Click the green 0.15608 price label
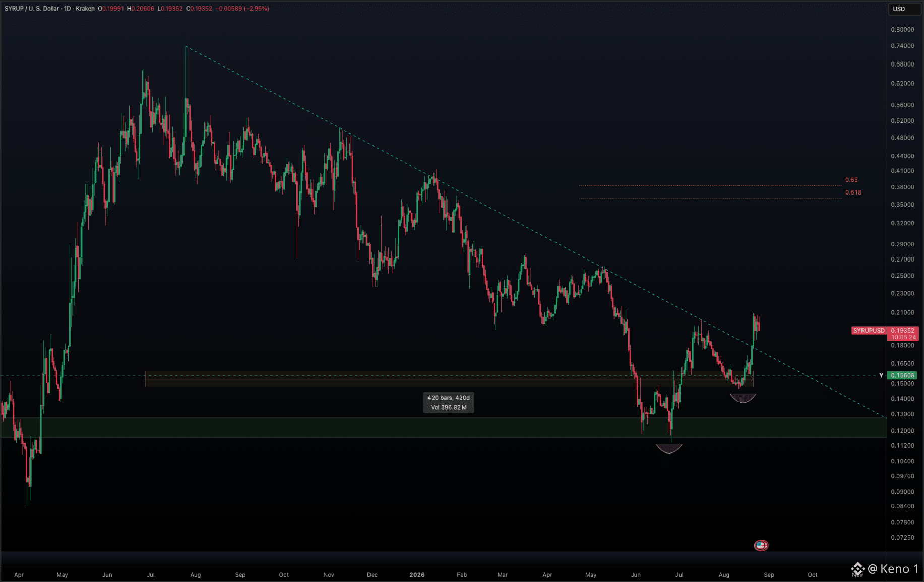This screenshot has height=582, width=924. (902, 375)
